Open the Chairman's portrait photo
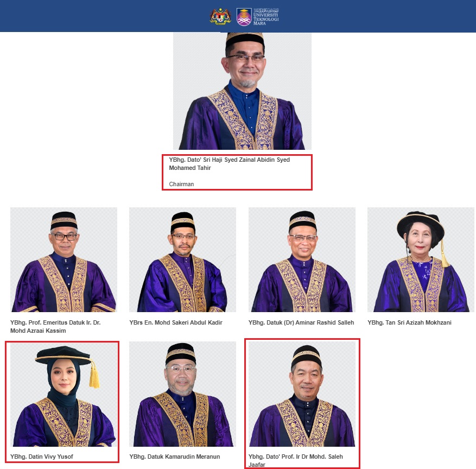The height and width of the screenshot is (469, 476). tap(242, 91)
